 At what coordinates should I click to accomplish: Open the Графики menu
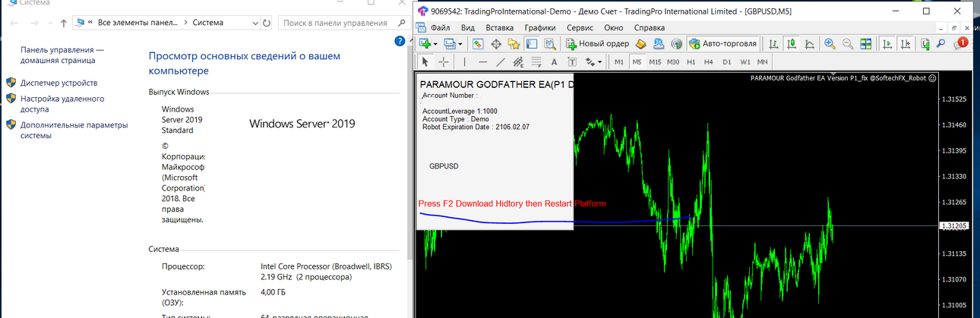tap(540, 27)
